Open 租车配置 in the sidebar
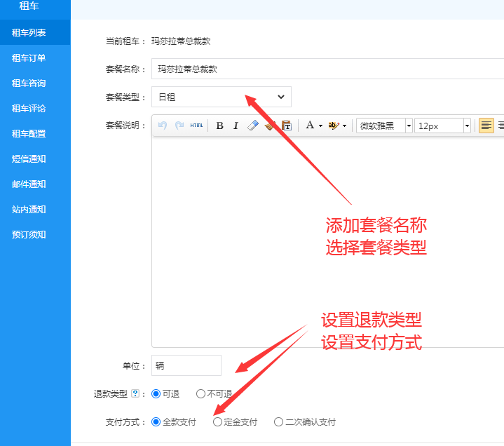 [x=29, y=133]
